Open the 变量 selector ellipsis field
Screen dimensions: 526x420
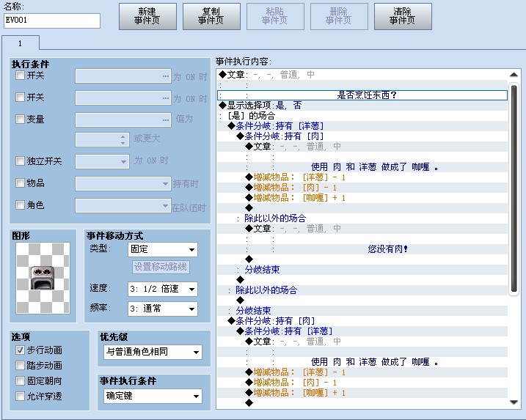pos(123,119)
